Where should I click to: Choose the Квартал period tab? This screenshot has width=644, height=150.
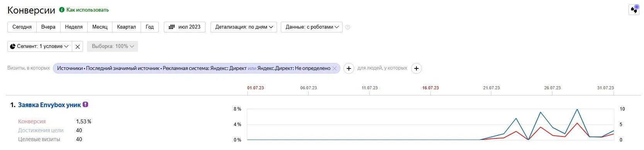click(x=126, y=27)
